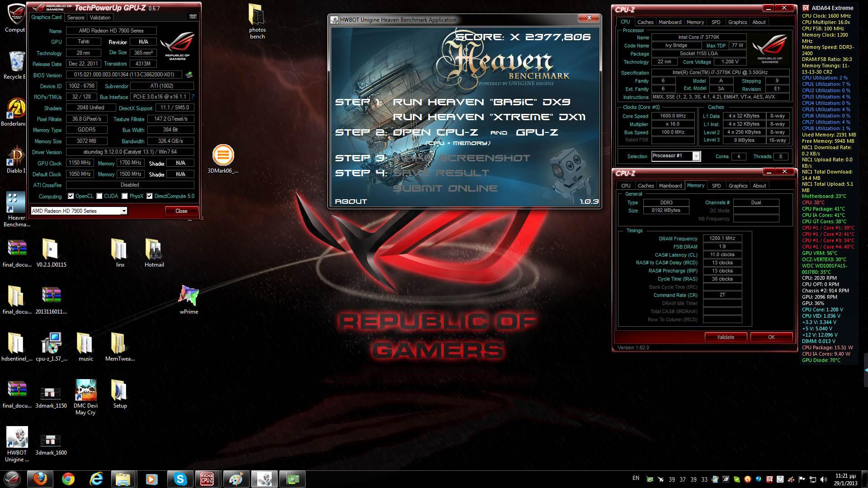Open the HWBOT Unigine desktop shortcut
This screenshot has height=488, width=868.
17,444
